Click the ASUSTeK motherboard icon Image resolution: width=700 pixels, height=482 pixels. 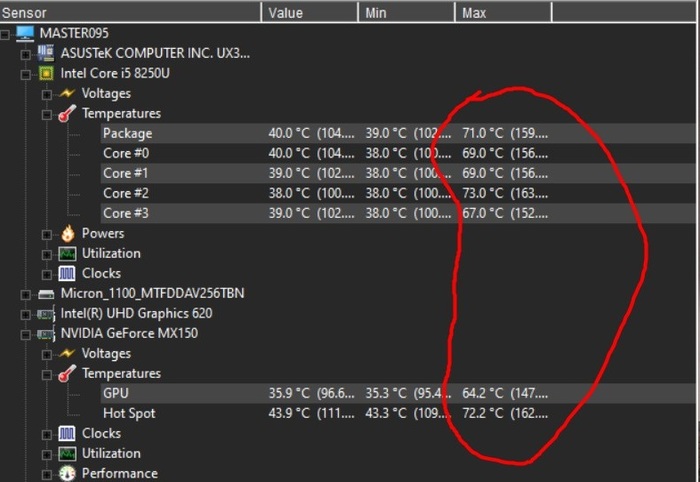coord(46,54)
